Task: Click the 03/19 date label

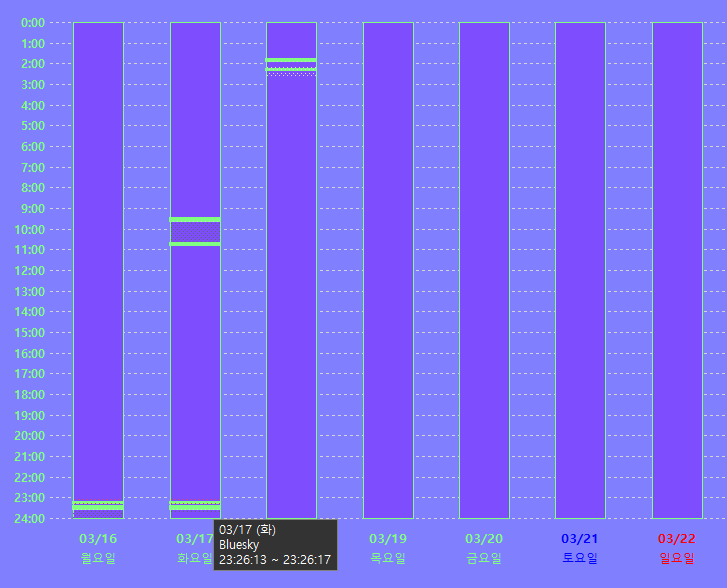Action: pos(388,539)
